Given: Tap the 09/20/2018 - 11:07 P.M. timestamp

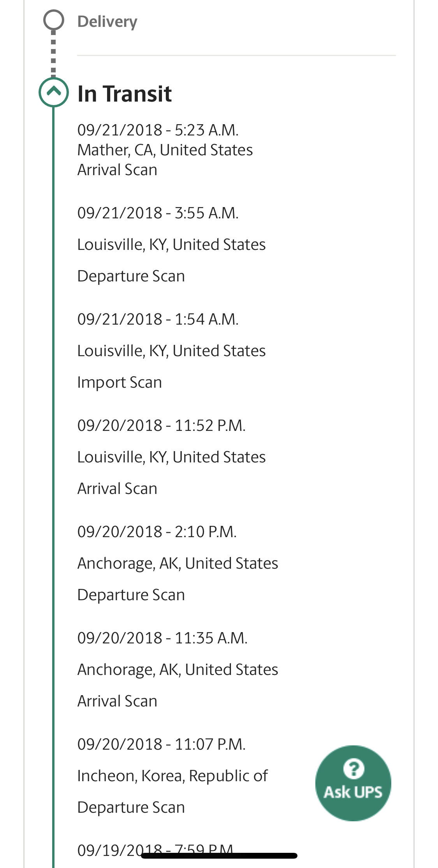Looking at the screenshot, I should tap(161, 744).
